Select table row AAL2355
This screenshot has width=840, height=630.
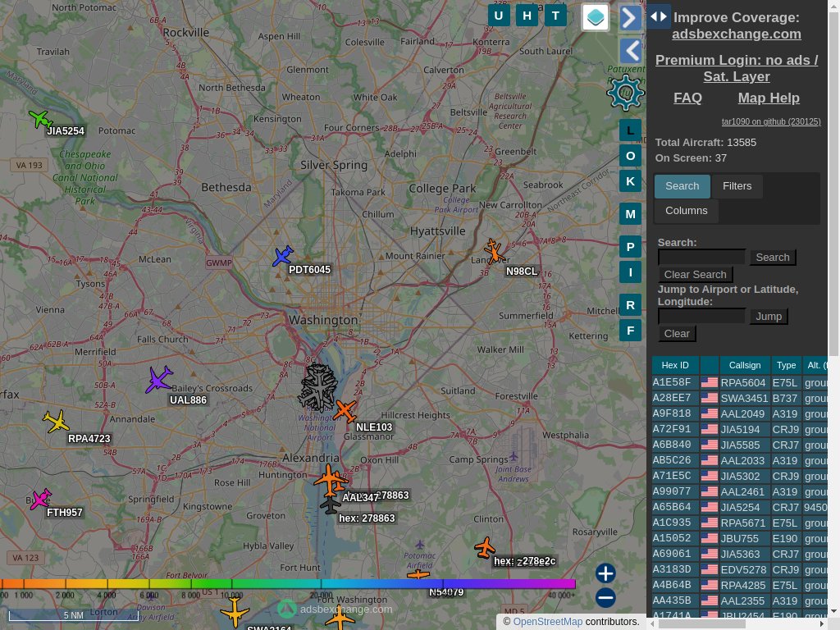740,600
